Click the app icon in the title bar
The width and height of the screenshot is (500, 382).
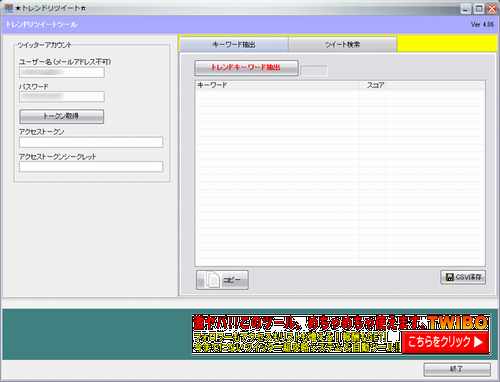(x=9, y=8)
